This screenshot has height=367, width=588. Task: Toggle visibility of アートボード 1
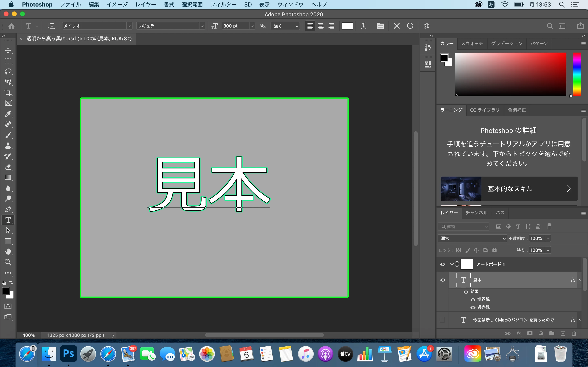pyautogui.click(x=443, y=264)
